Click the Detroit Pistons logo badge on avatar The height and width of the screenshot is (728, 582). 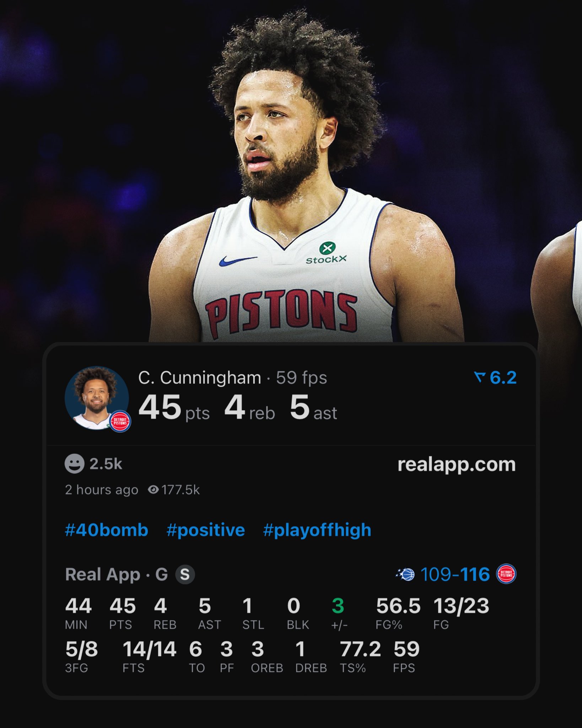[x=120, y=422]
